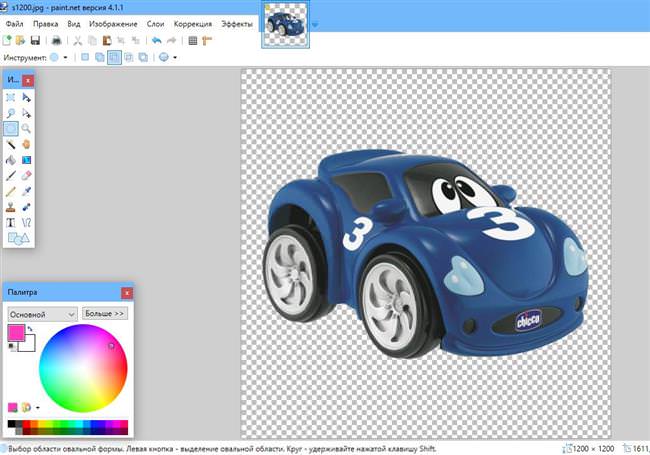The height and width of the screenshot is (455, 650).
Task: Select the Paint Bucket tool
Action: 11,160
